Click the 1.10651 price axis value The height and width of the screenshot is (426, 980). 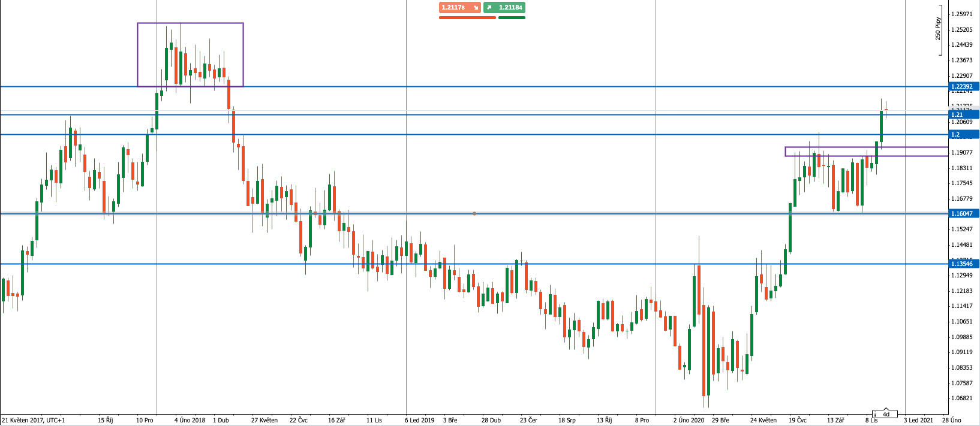tap(962, 321)
